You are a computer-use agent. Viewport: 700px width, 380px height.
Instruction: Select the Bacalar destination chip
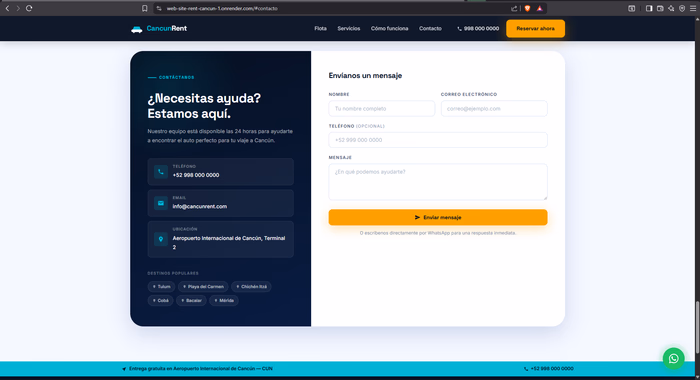(x=191, y=301)
